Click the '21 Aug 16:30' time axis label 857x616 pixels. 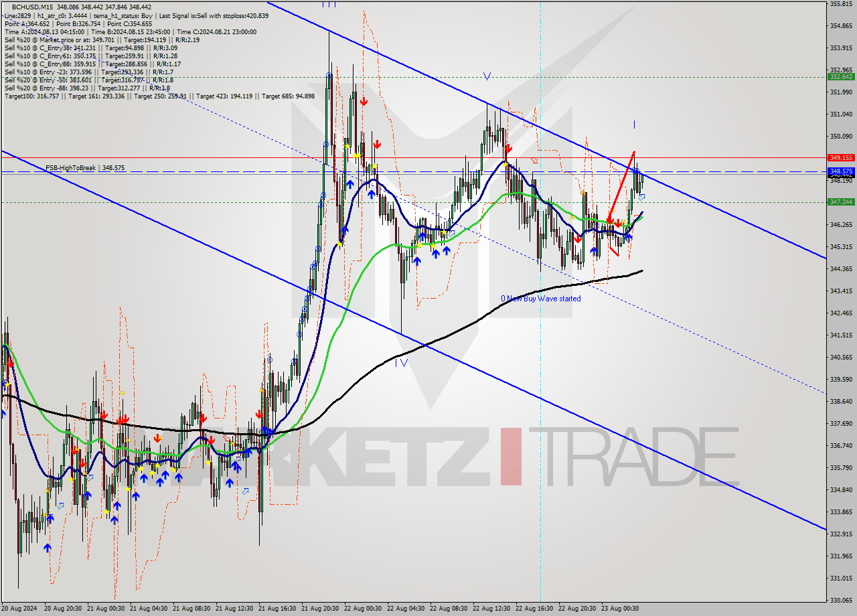pyautogui.click(x=277, y=609)
